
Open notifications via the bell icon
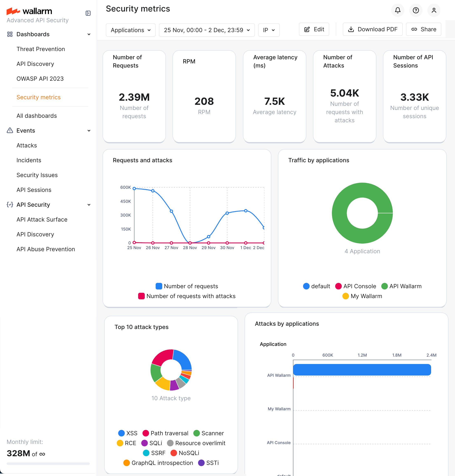point(398,10)
